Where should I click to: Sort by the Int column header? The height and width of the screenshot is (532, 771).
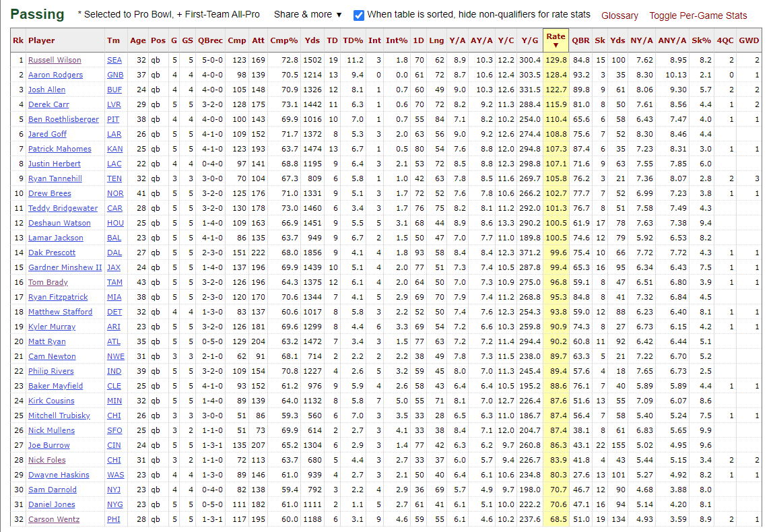(x=374, y=40)
